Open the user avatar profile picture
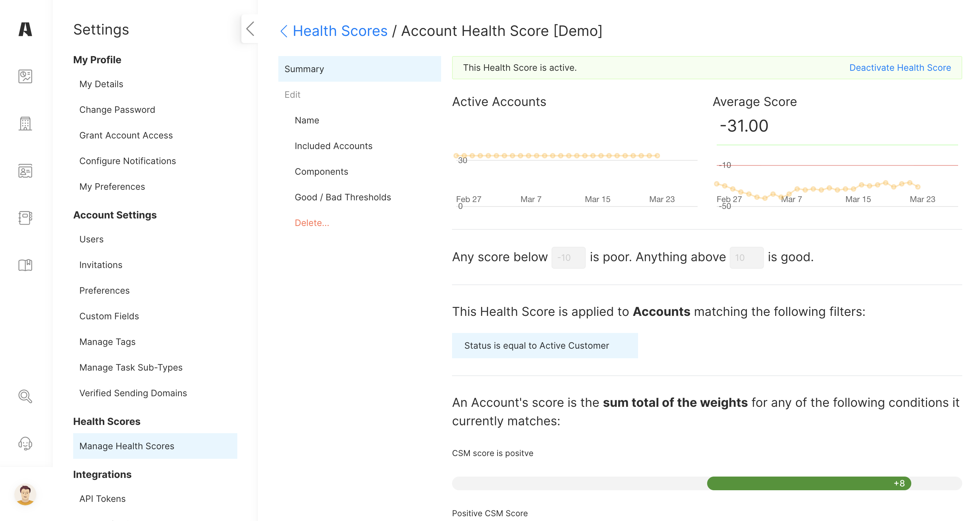 (25, 494)
